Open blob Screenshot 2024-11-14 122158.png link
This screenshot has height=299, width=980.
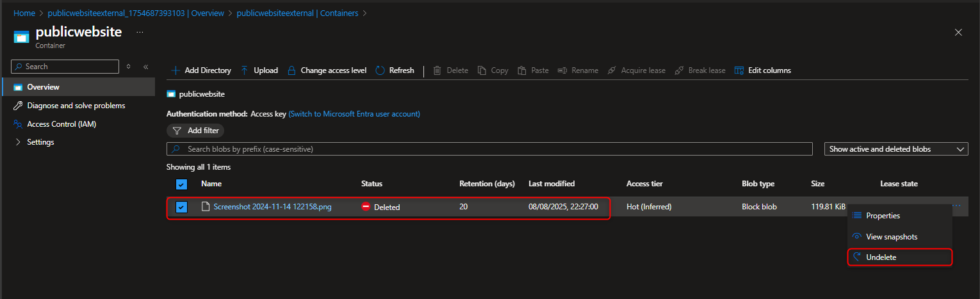click(272, 207)
